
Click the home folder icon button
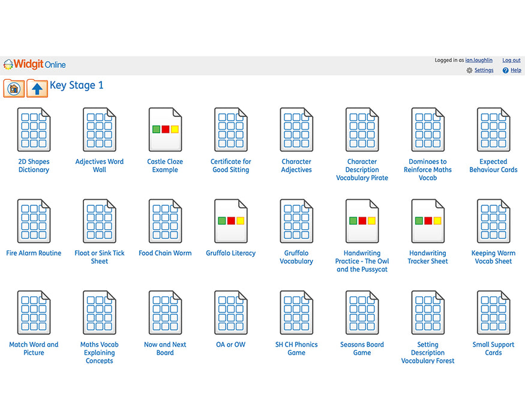14,89
